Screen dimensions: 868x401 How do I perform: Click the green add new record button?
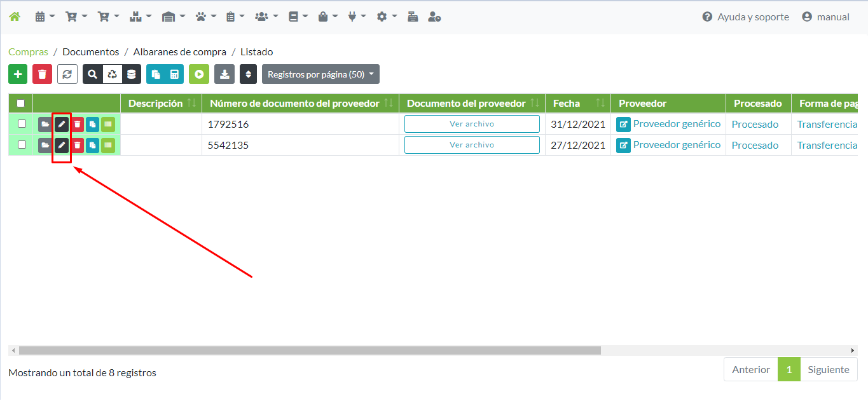click(x=18, y=74)
